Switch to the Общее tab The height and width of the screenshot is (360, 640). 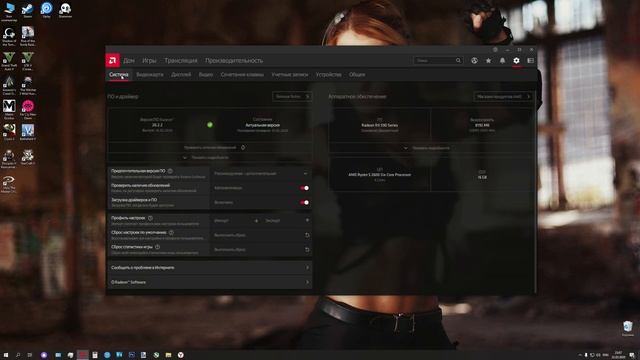pyautogui.click(x=357, y=75)
